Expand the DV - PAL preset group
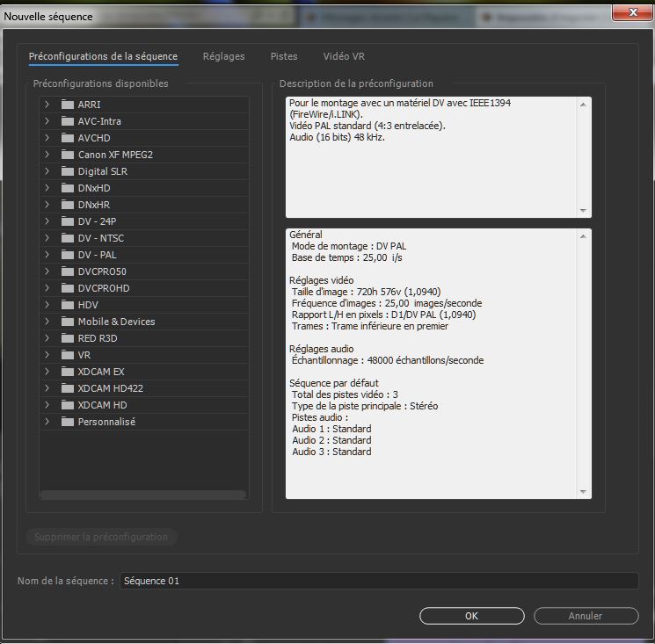Screen dimensions: 655x644 coord(47,255)
